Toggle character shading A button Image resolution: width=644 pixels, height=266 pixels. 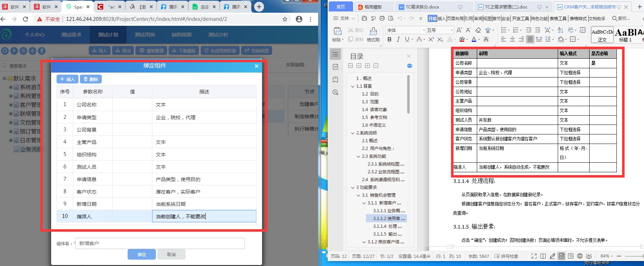(486, 39)
